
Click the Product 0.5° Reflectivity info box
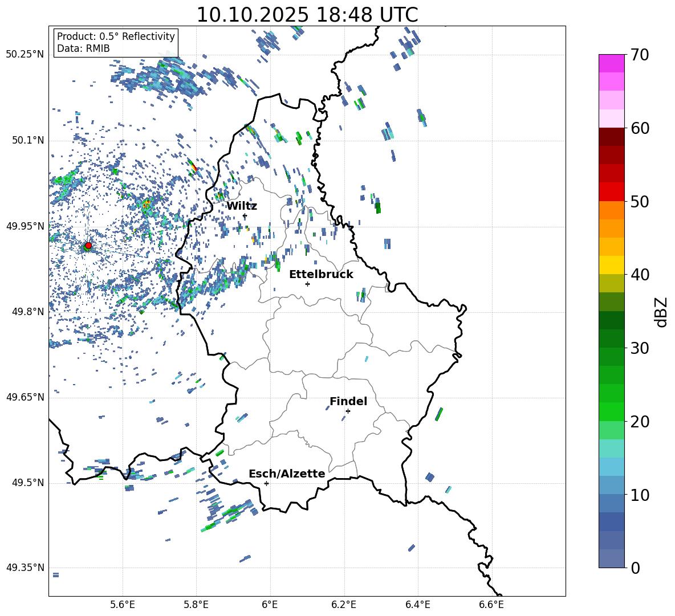point(116,43)
